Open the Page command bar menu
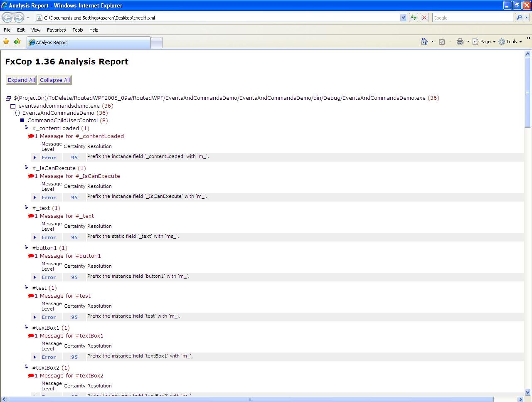This screenshot has height=402, width=532. pos(484,42)
